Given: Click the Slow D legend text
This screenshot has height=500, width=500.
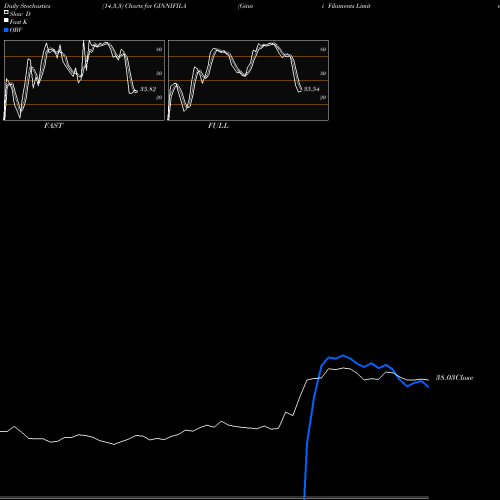Looking at the screenshot, I should pos(20,14).
